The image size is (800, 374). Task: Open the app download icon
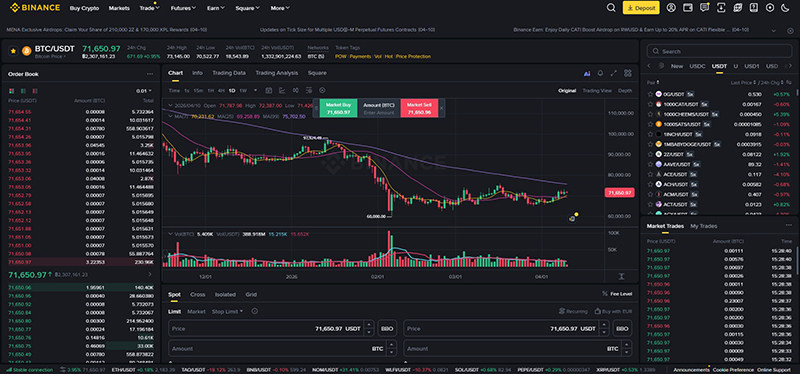pyautogui.click(x=721, y=8)
